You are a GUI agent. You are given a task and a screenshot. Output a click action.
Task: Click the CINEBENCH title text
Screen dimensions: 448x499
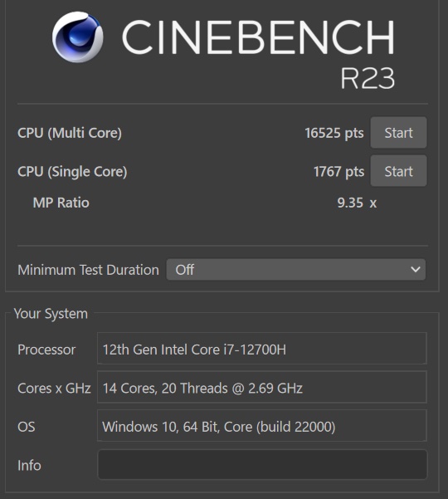258,37
